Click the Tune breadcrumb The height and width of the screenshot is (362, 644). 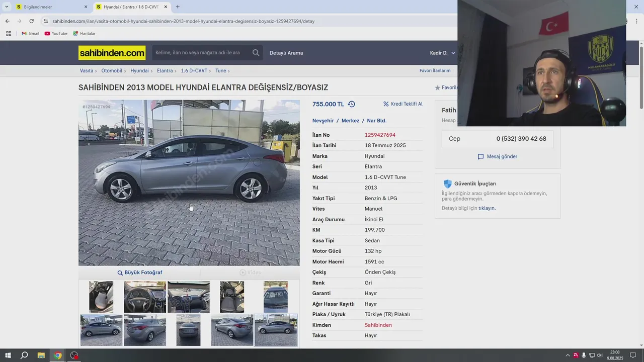coord(220,71)
